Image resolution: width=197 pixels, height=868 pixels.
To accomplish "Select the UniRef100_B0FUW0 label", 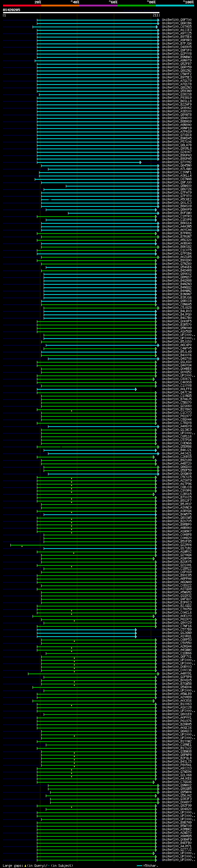I will coord(177,213).
